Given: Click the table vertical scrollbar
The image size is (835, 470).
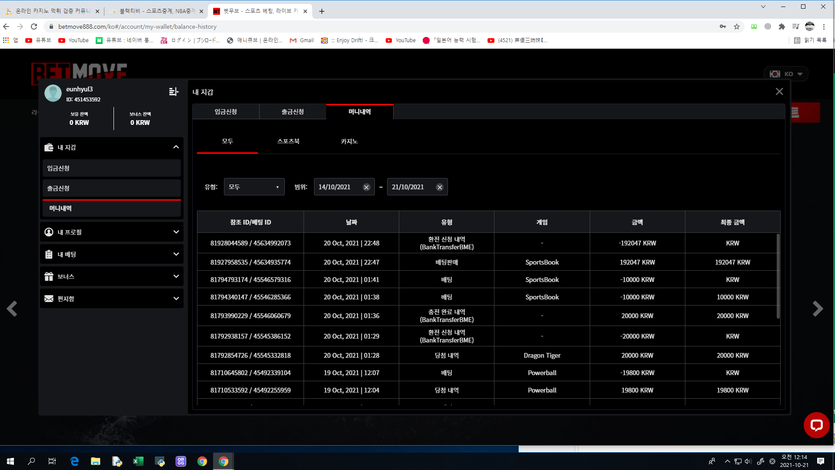Looking at the screenshot, I should [x=778, y=276].
